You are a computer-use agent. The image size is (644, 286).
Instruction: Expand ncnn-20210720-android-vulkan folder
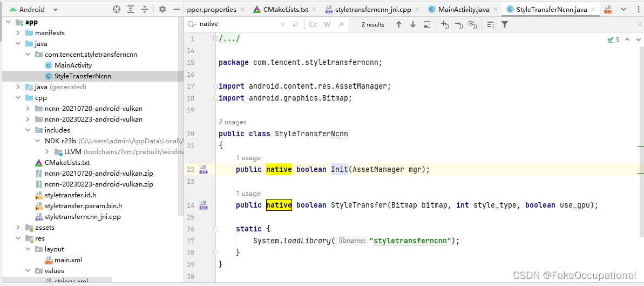[x=28, y=109]
